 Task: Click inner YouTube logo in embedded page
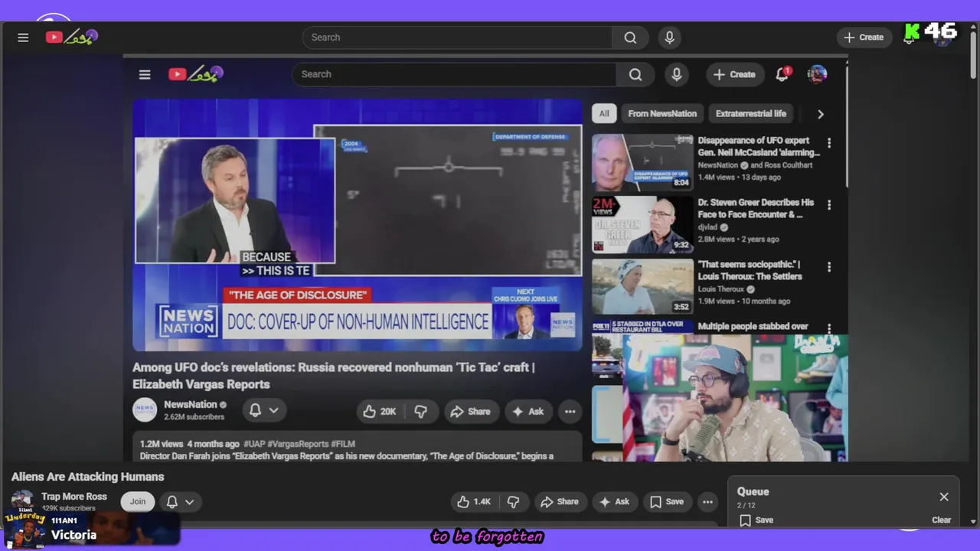(x=196, y=74)
